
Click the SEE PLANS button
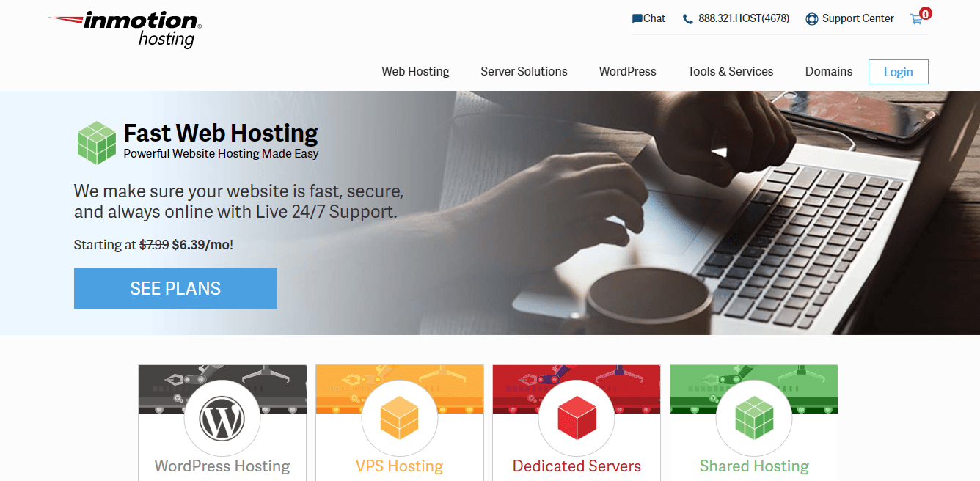175,288
